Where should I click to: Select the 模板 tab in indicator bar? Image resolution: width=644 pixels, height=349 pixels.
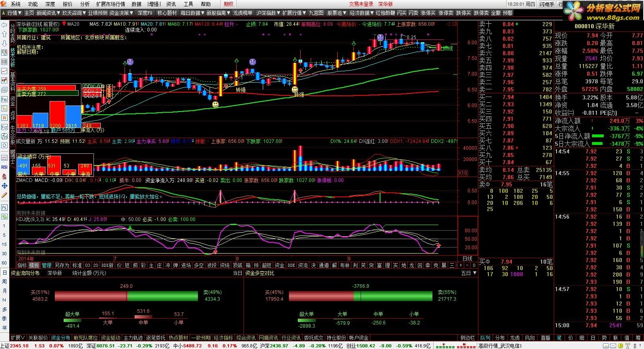[34, 265]
